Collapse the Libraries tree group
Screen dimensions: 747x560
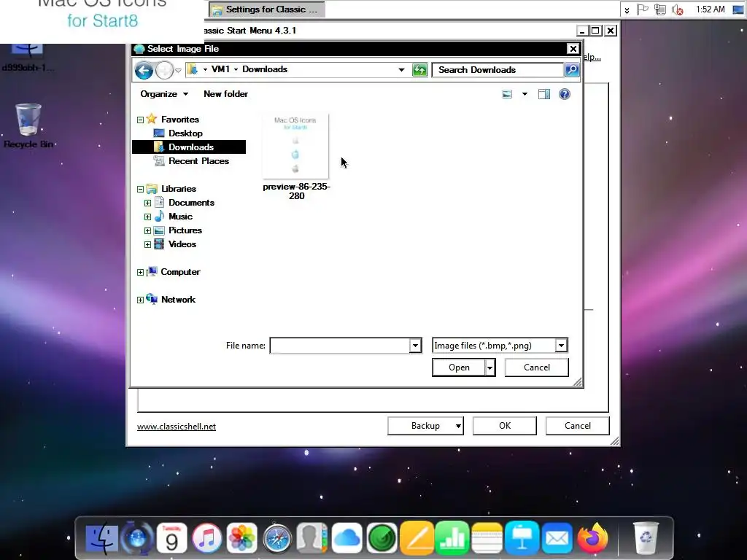140,189
